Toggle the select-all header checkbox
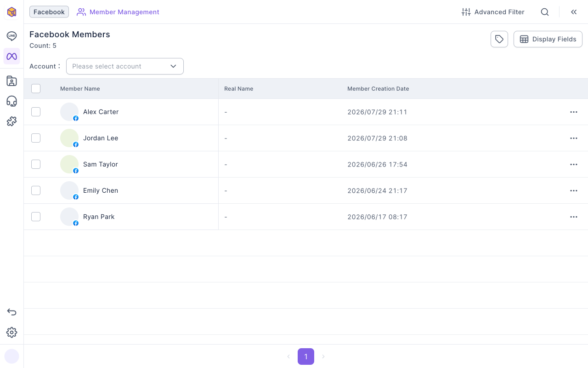The image size is (588, 368). tap(36, 88)
